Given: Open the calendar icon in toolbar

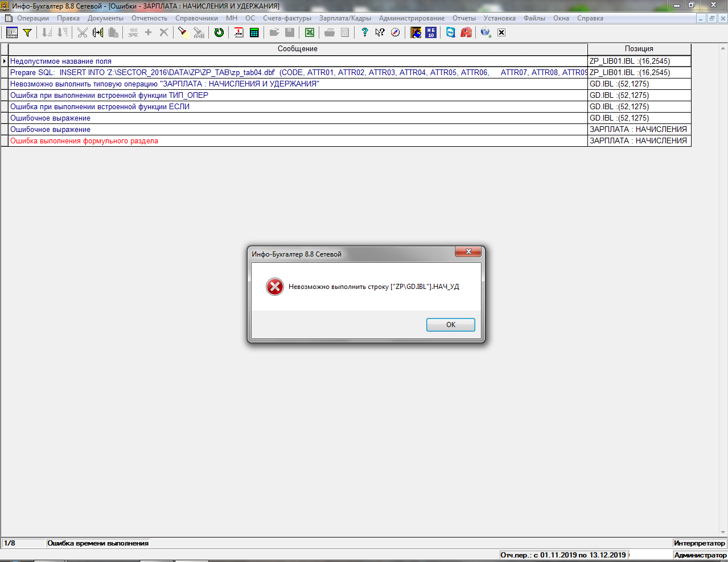Looking at the screenshot, I should coord(238,32).
